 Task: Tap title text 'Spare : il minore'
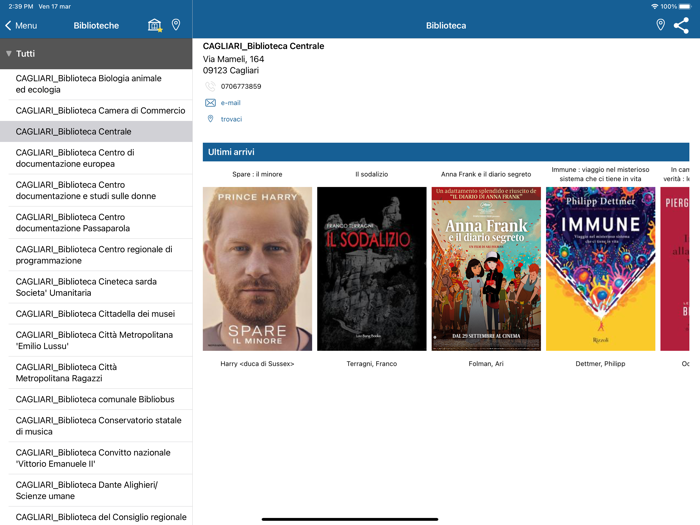[x=257, y=174]
